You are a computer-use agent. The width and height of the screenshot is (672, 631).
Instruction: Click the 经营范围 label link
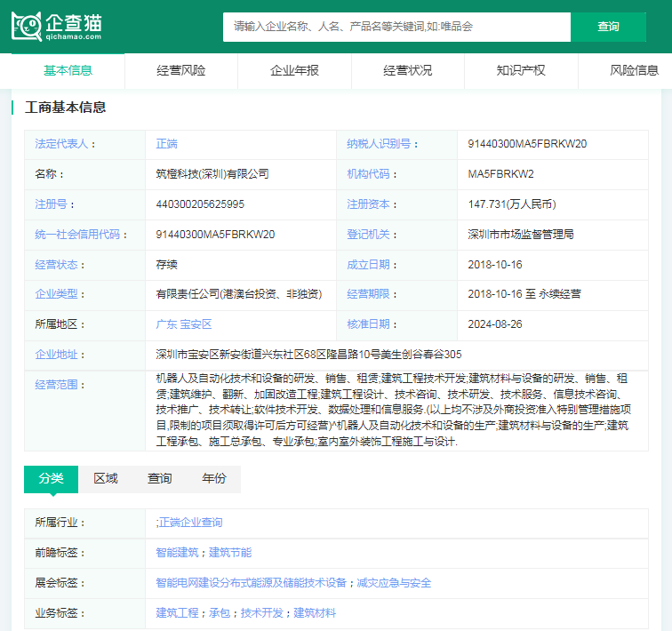(x=56, y=385)
